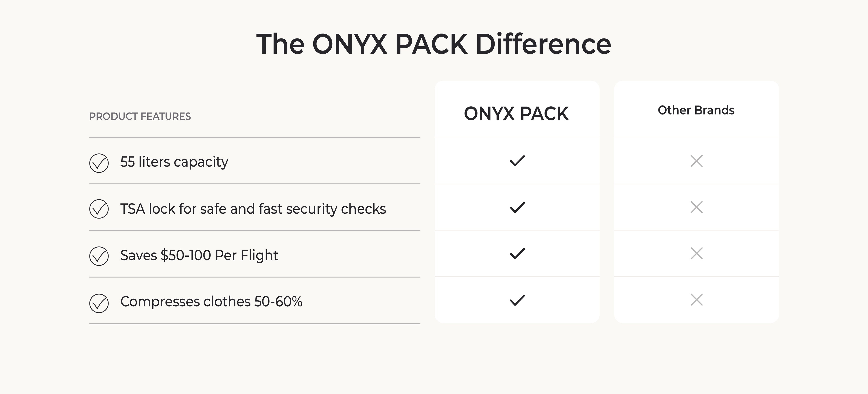Click Other Brands X for 55 liters capacity
This screenshot has height=394, width=868.
pos(696,161)
